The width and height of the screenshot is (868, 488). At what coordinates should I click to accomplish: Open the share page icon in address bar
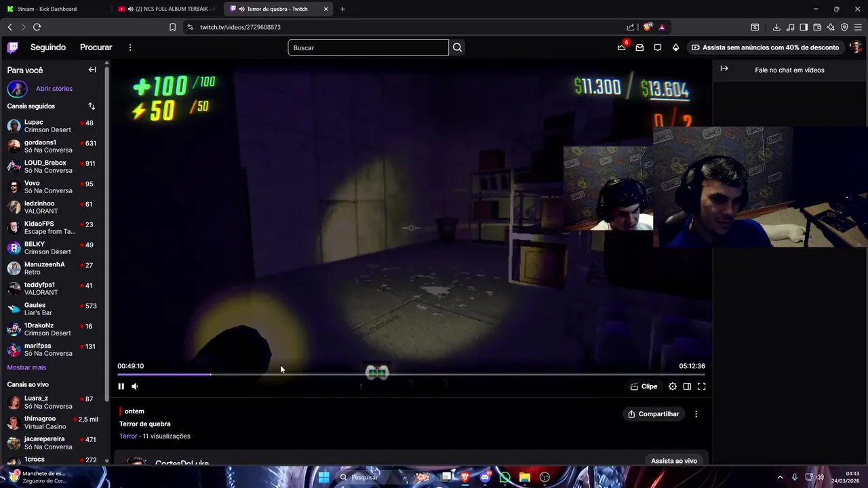(x=631, y=27)
